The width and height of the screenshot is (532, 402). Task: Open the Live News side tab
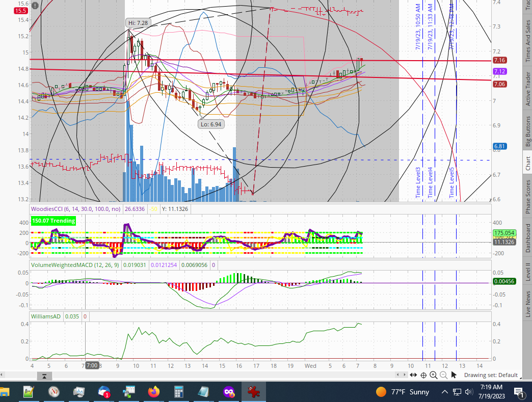(x=527, y=304)
